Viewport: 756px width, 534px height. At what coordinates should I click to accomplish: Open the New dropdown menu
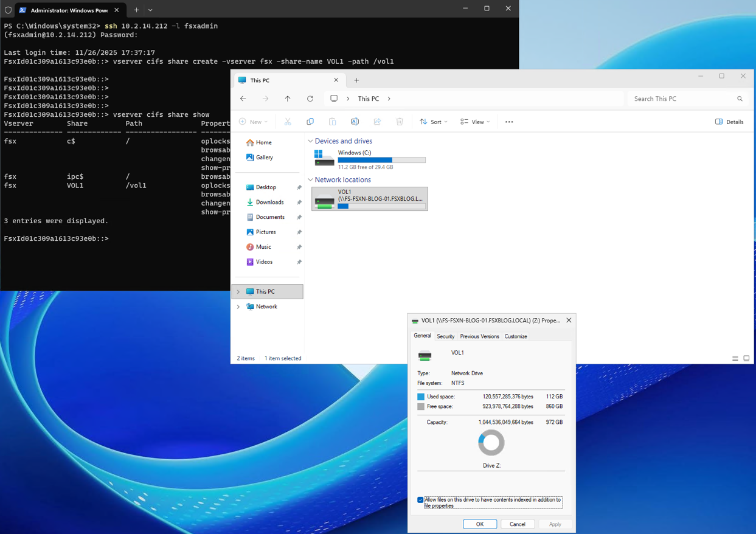point(254,122)
